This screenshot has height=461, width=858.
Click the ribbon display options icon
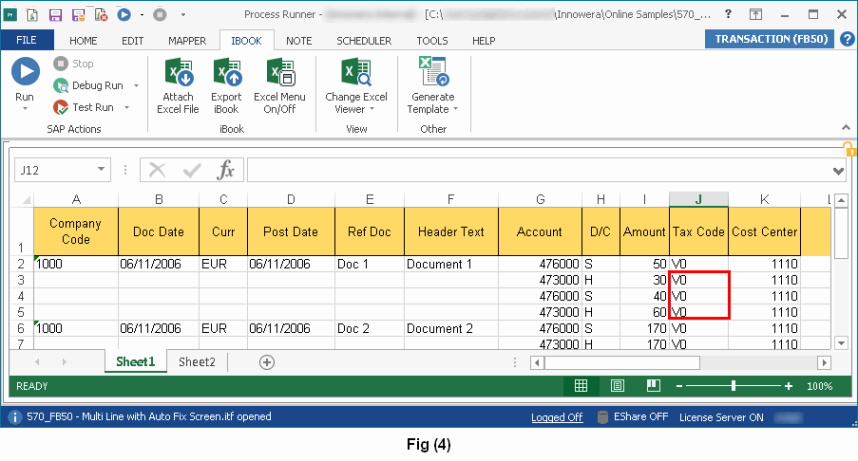[756, 15]
